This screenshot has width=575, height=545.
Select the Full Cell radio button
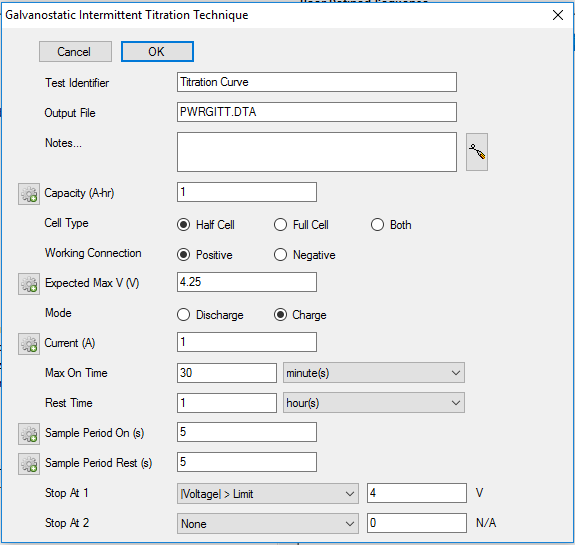click(x=280, y=224)
